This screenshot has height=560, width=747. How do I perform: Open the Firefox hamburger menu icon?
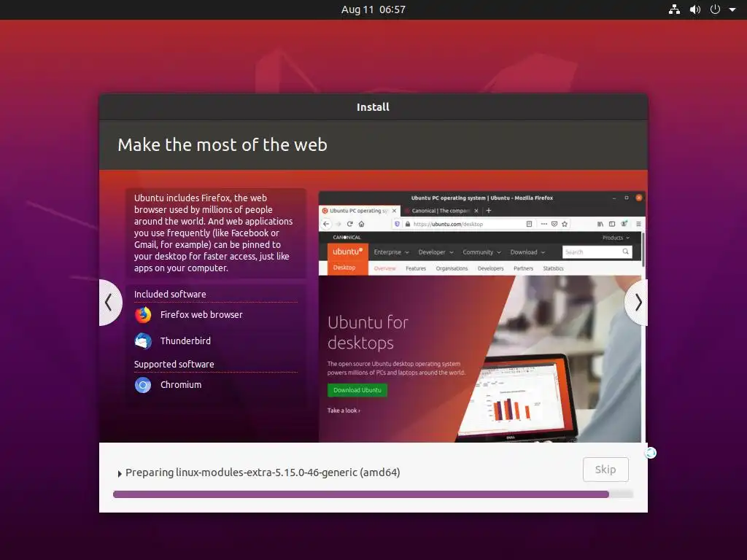pyautogui.click(x=638, y=224)
